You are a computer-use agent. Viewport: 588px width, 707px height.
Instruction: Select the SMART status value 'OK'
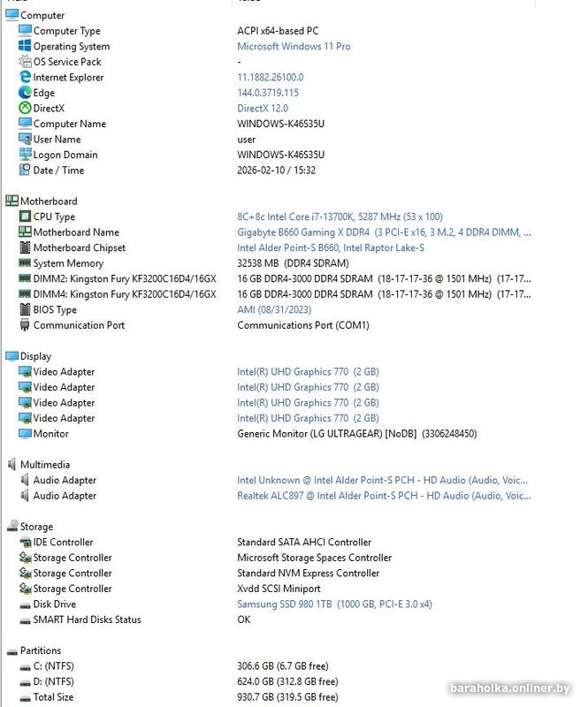click(244, 620)
